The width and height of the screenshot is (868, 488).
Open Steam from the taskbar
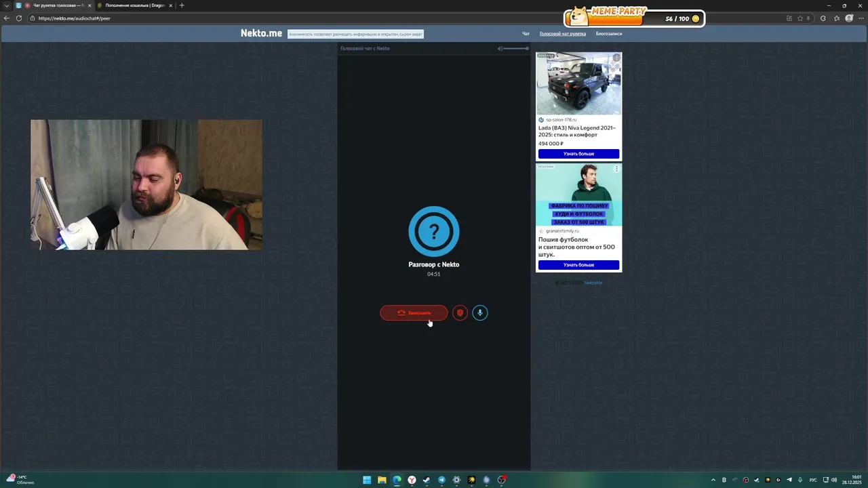point(427,480)
